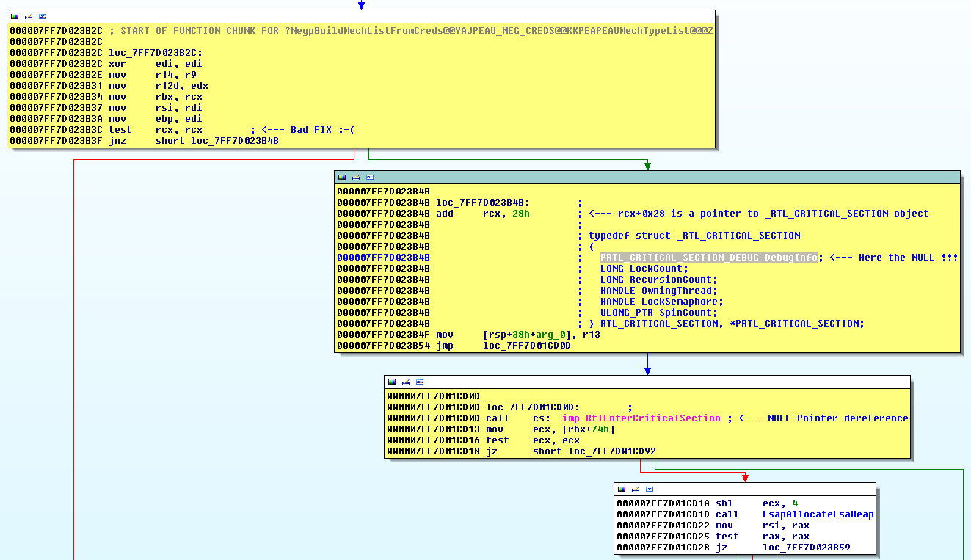
Task: Select 'mov rsi, rdi' instruction
Action: click(x=156, y=108)
